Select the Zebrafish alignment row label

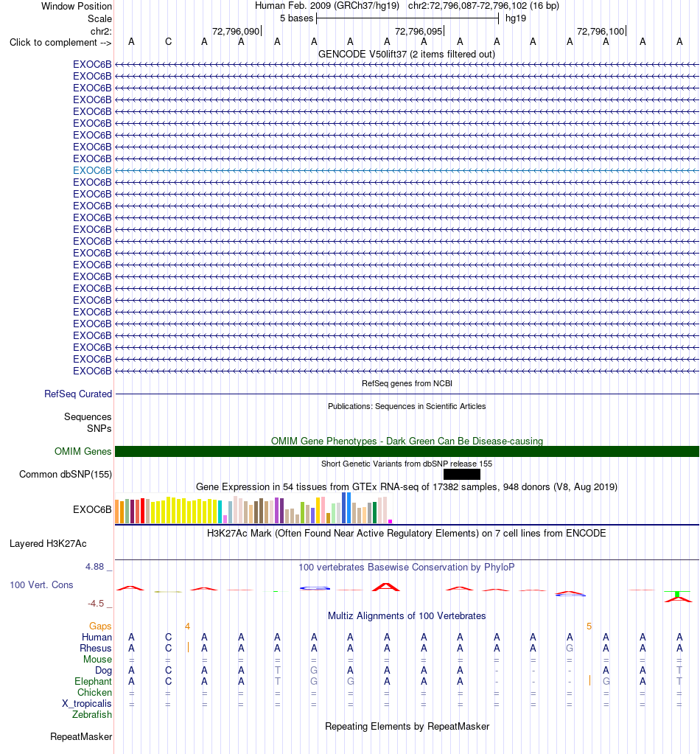(x=92, y=715)
